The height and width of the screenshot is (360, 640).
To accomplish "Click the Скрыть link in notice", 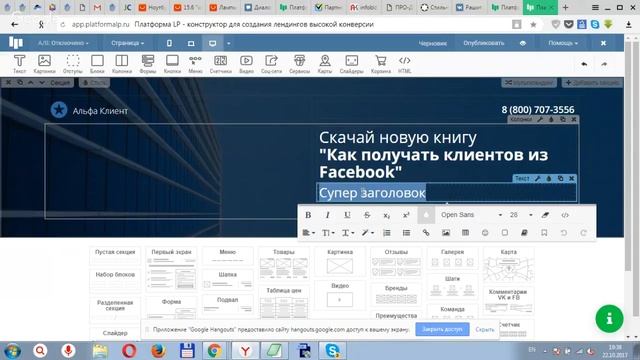I will tap(484, 329).
